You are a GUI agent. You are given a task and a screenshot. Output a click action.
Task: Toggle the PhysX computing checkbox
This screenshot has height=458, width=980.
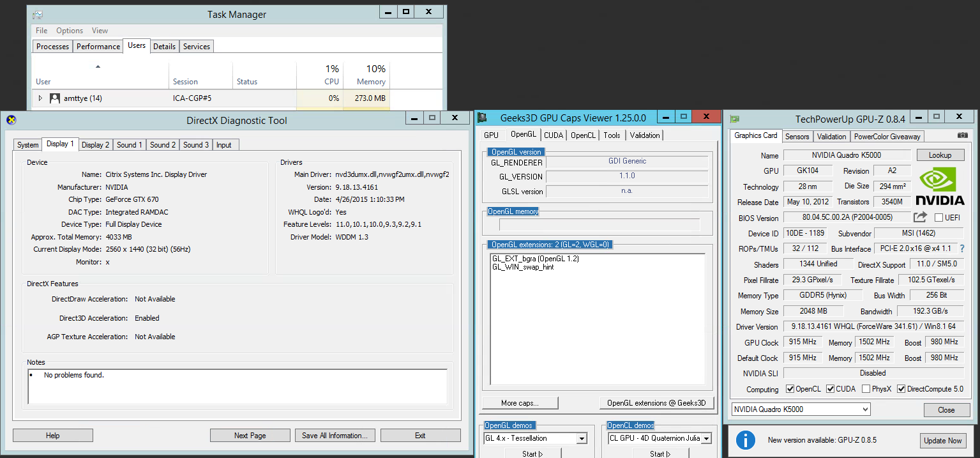pyautogui.click(x=866, y=388)
